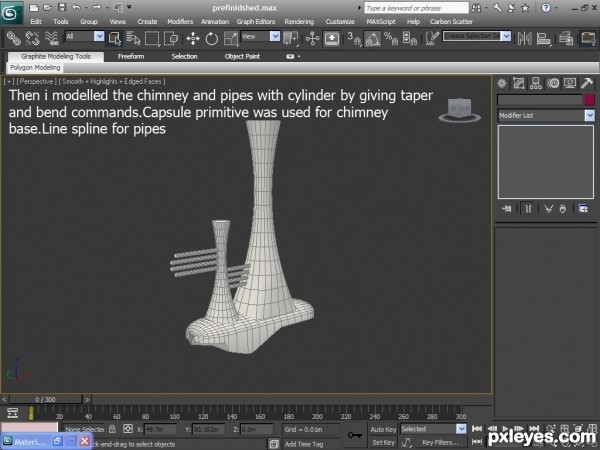Activate the Select Object tool
Screen dimensions: 600x450
tap(115, 38)
